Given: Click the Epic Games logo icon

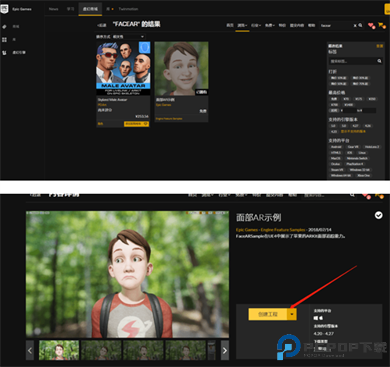Looking at the screenshot, I should tap(4, 9).
